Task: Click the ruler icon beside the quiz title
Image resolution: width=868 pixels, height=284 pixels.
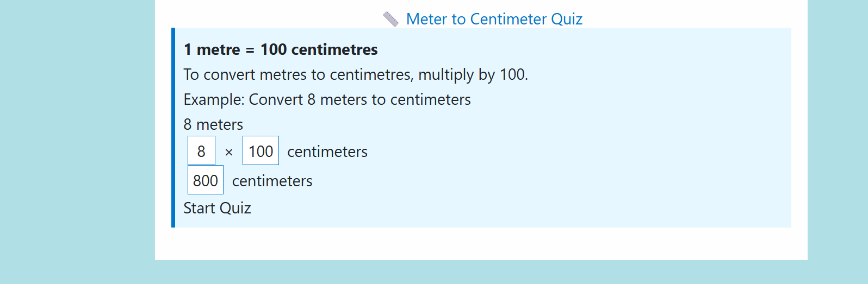Action: pos(390,19)
